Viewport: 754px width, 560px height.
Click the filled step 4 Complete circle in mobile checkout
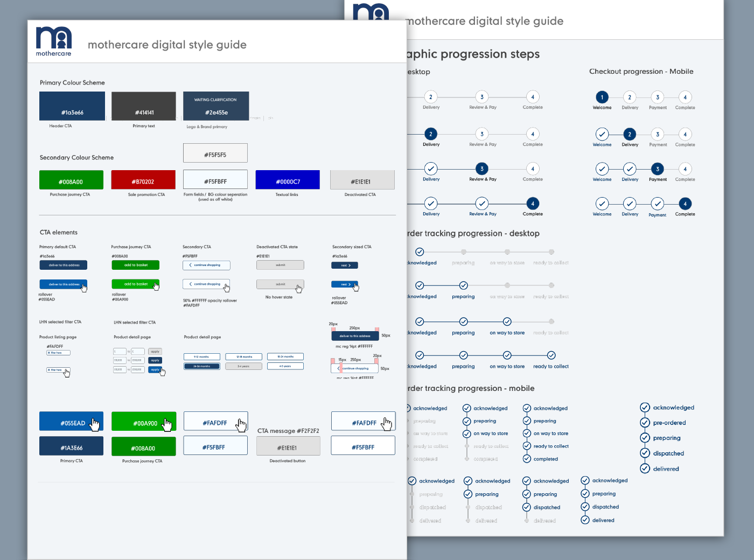coord(685,204)
